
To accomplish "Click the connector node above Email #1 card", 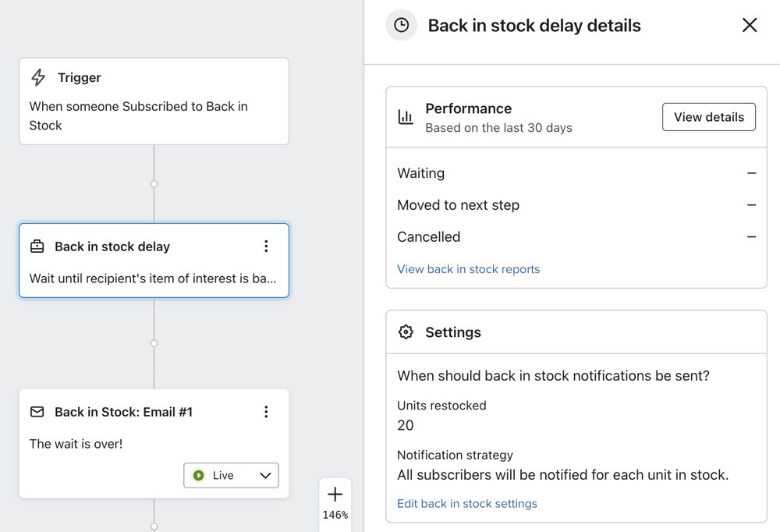I will (154, 343).
